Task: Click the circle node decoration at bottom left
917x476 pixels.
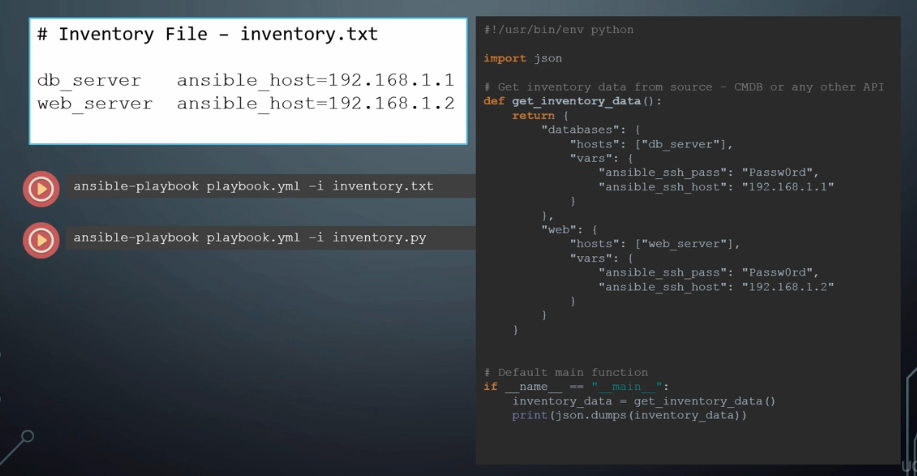Action: coord(27,436)
